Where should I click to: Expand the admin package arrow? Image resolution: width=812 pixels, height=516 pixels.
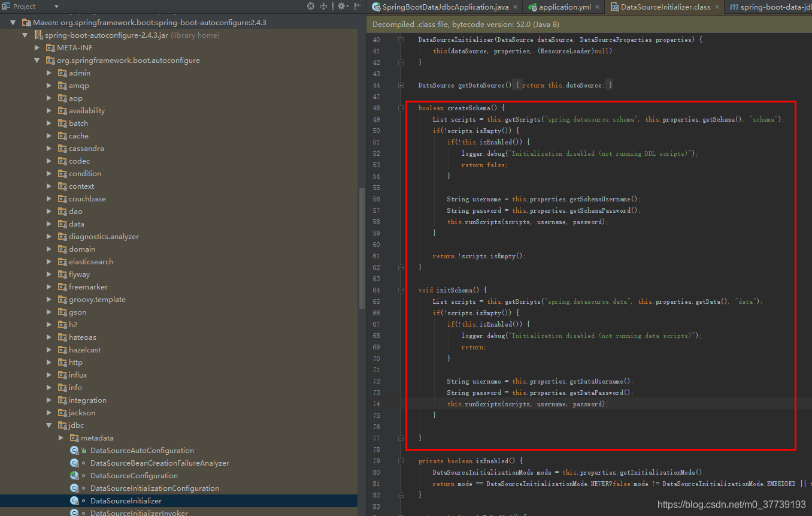coord(49,73)
